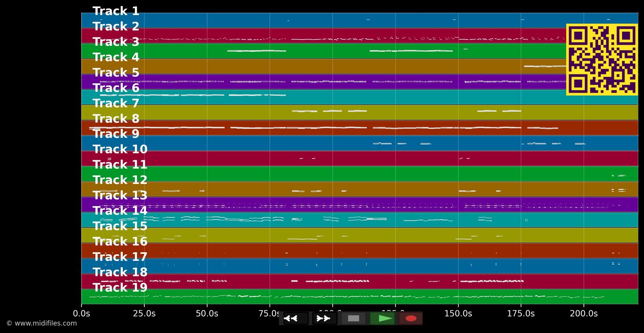Select the Track 8 label

(x=116, y=119)
